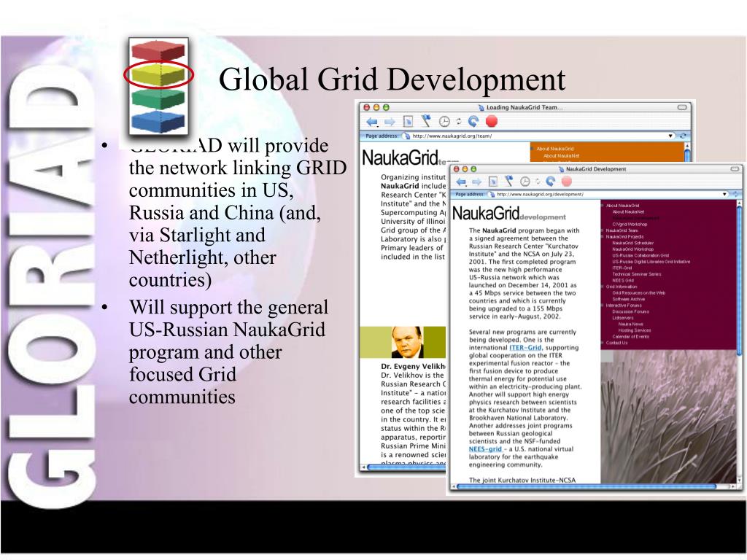Collapse NaukaGrid Team section in Development sidebar
This screenshot has width=747, height=560.
(602, 230)
